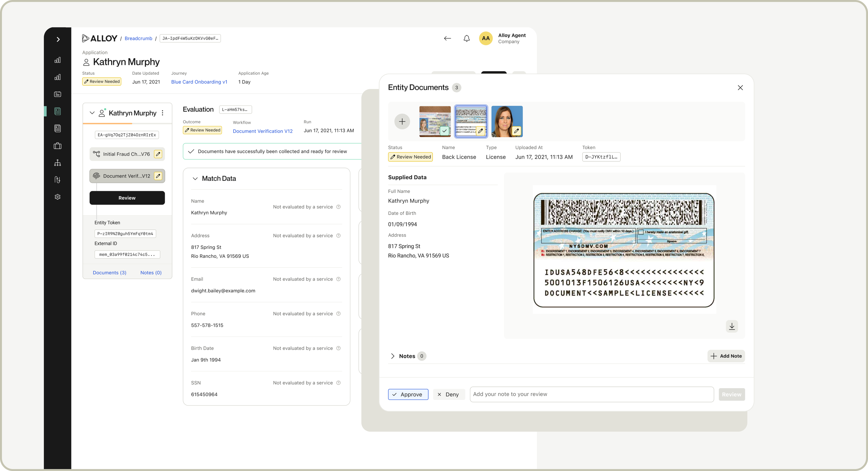Open the Notes (0) tab
This screenshot has height=471, width=868.
[x=151, y=272]
